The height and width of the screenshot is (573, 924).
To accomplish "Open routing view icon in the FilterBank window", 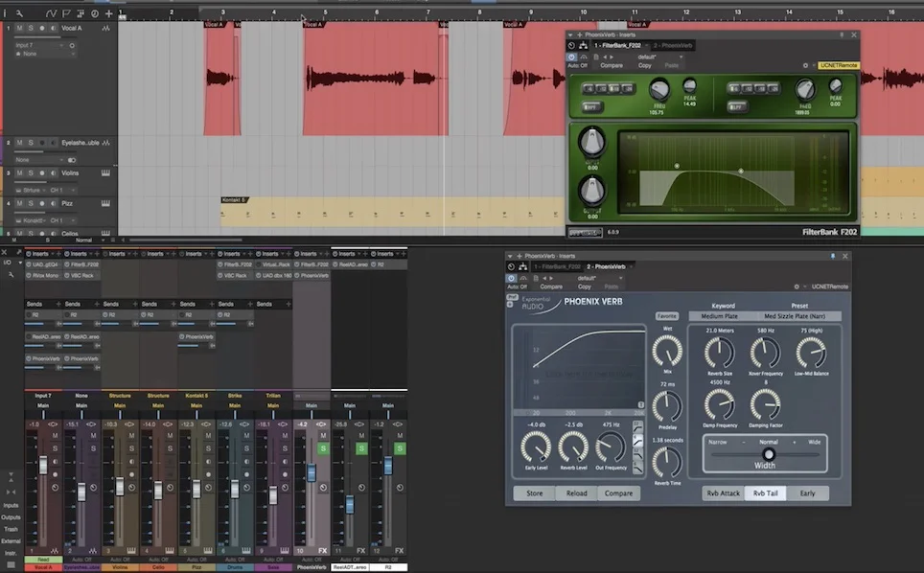I will (583, 45).
